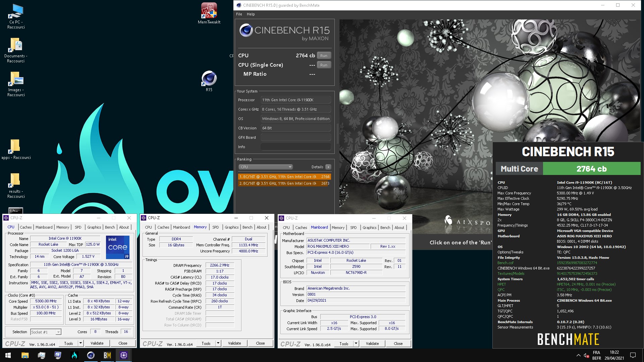
Task: Click the muted volume tray icon
Action: [586, 355]
